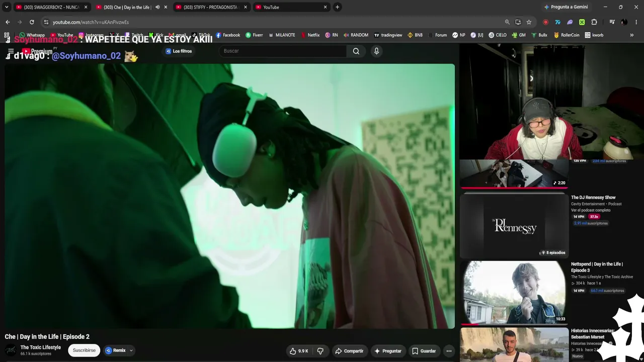This screenshot has height=362, width=644.
Task: Click the Preguntar button
Action: pyautogui.click(x=388, y=351)
